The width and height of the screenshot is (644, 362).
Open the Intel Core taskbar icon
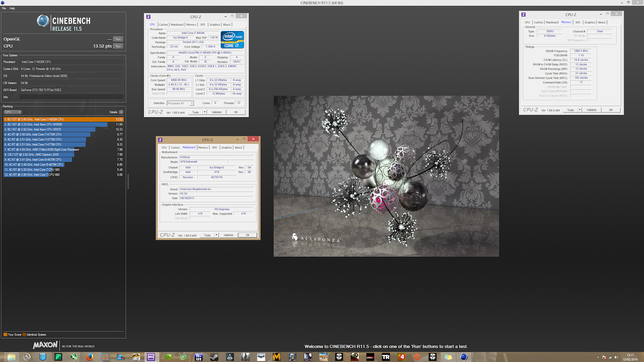120,357
